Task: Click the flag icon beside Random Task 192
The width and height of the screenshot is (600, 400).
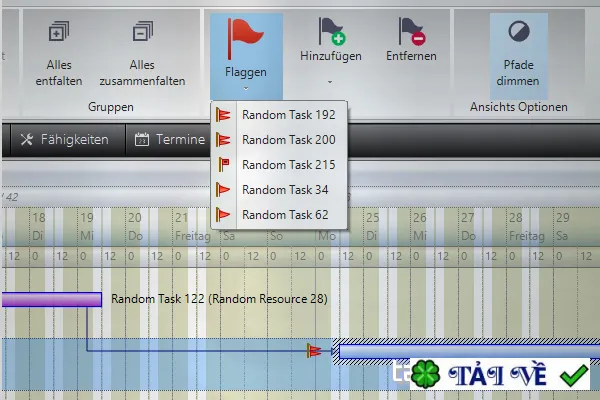Action: [223, 115]
